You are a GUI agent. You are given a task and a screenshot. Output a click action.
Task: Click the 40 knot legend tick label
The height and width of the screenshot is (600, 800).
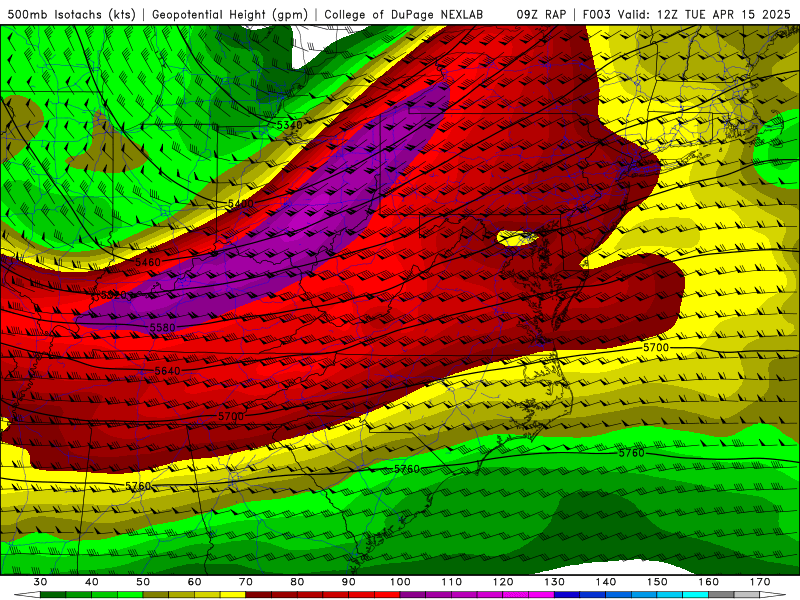[92, 582]
